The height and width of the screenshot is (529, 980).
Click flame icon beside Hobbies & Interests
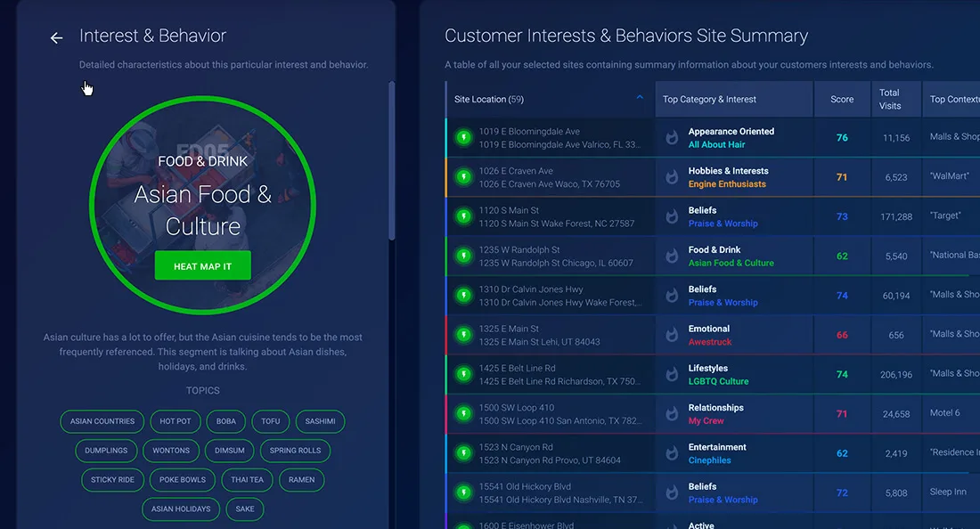(x=672, y=176)
